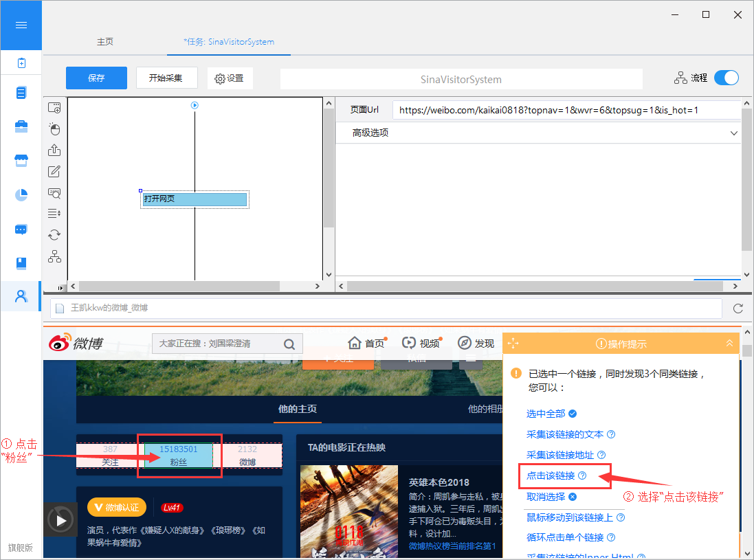Choose 选中全部 in tips panel

pyautogui.click(x=546, y=414)
